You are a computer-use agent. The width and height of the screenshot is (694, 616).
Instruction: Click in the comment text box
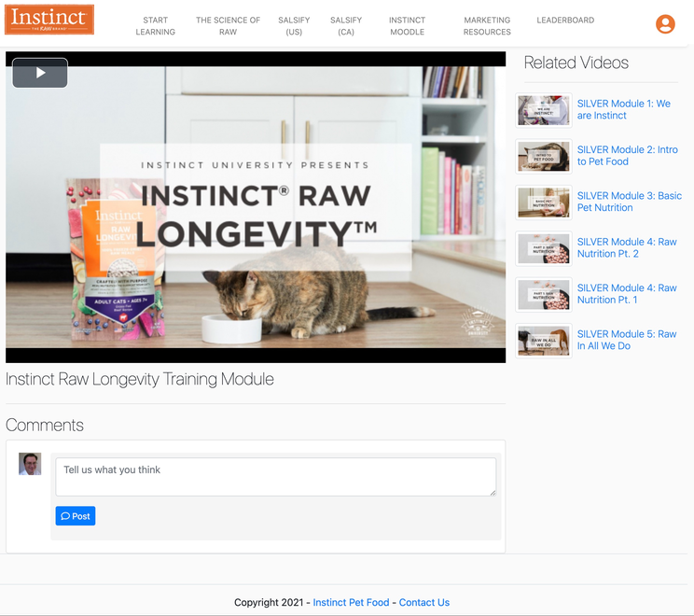(275, 476)
